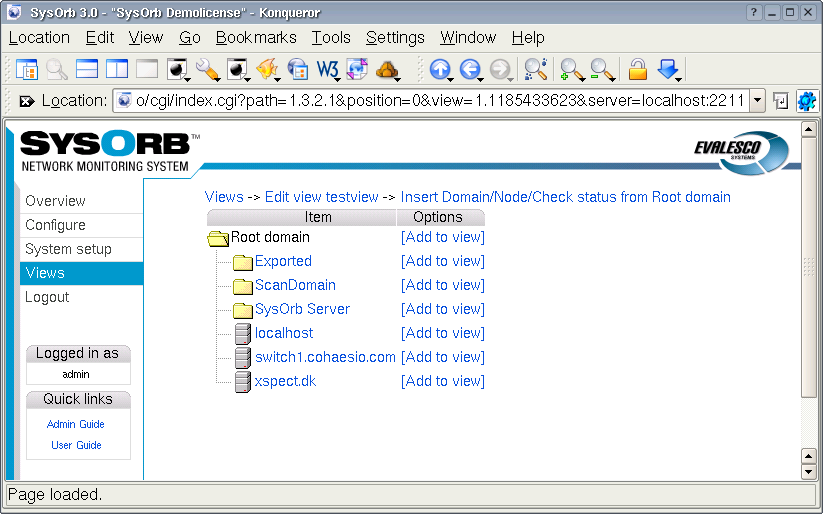Open the localhost node
The width and height of the screenshot is (823, 514).
click(284, 333)
